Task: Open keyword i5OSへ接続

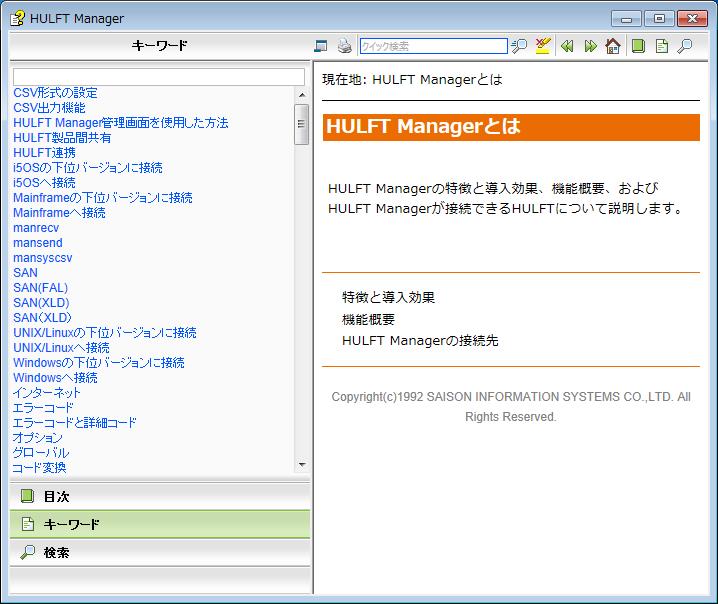Action: (x=44, y=183)
